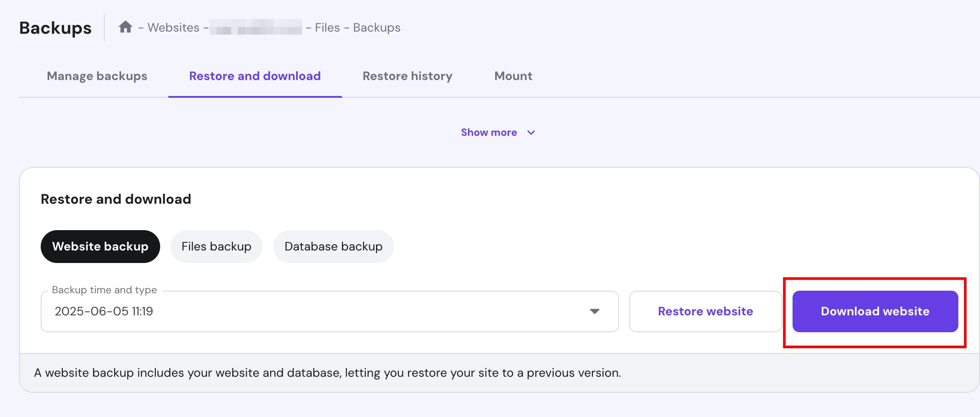Click the Restore website button
This screenshot has width=980, height=417.
click(x=705, y=311)
